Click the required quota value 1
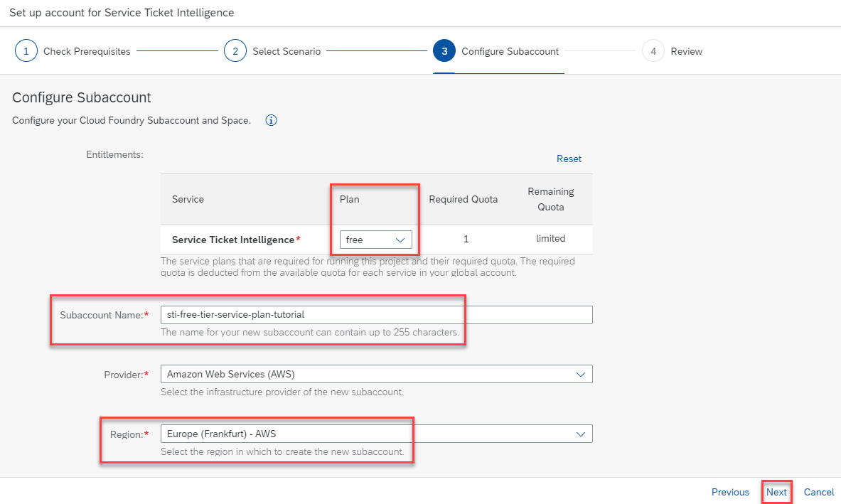Screen dimensions: 841x504 pyautogui.click(x=466, y=239)
